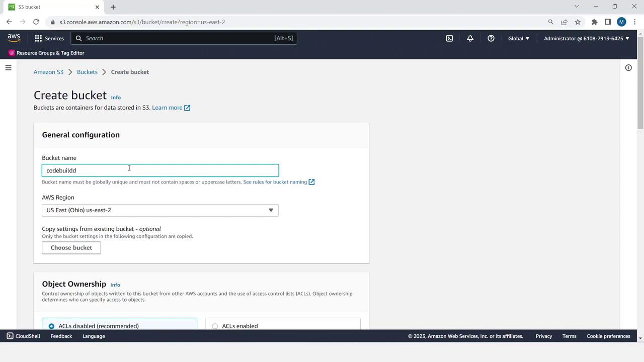Open the side navigation hamburger menu

click(x=9, y=68)
